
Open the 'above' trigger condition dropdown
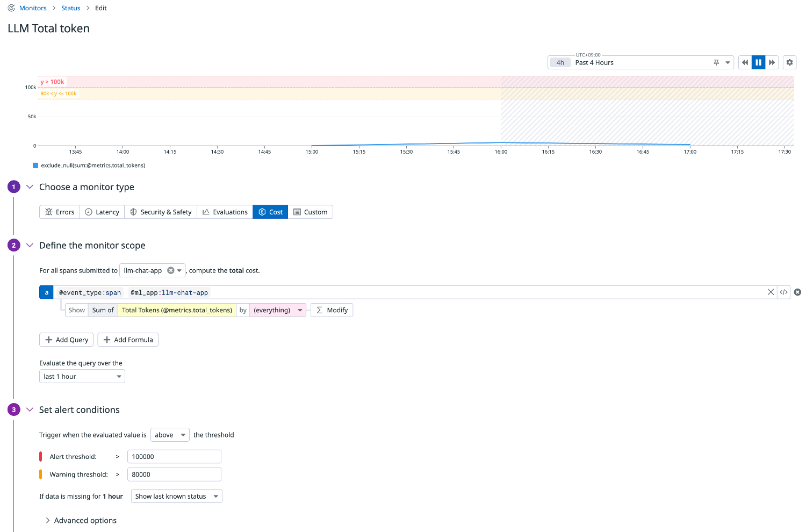[170, 435]
